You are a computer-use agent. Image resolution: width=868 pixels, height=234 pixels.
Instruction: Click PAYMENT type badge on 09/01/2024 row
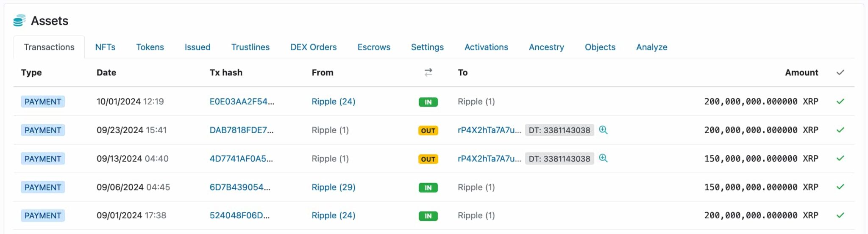43,215
